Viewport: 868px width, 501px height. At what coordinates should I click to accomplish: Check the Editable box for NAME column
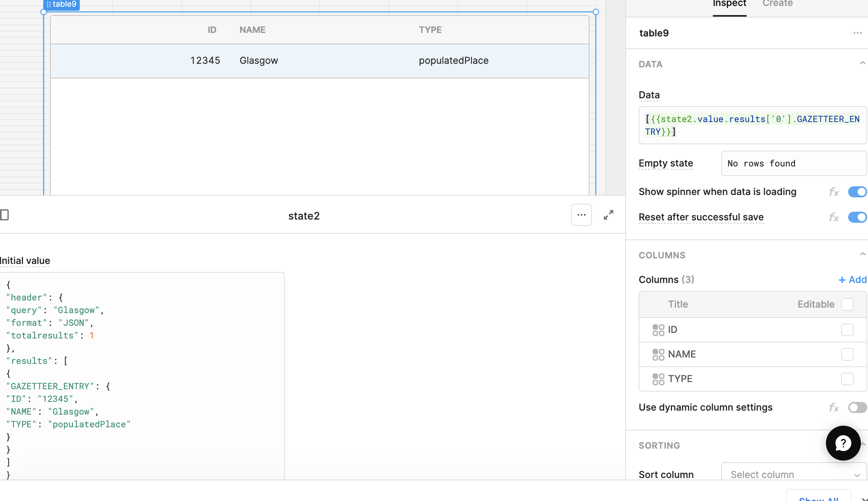[x=847, y=354]
